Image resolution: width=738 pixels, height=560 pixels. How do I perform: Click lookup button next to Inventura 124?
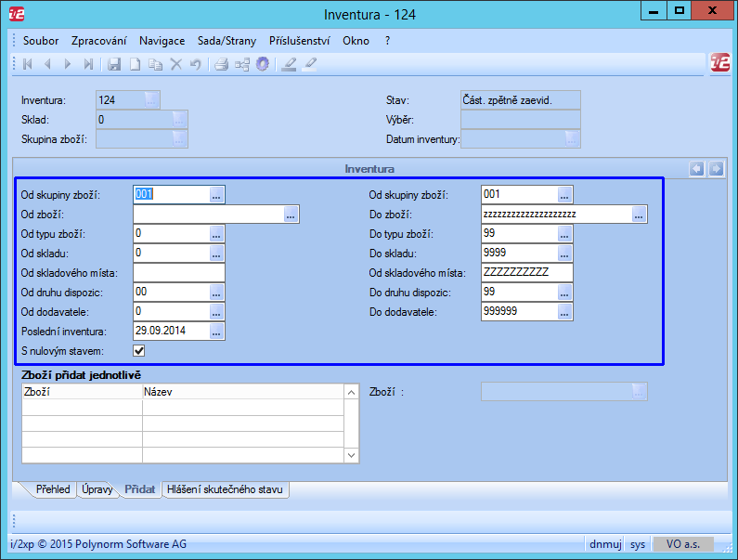point(151,100)
